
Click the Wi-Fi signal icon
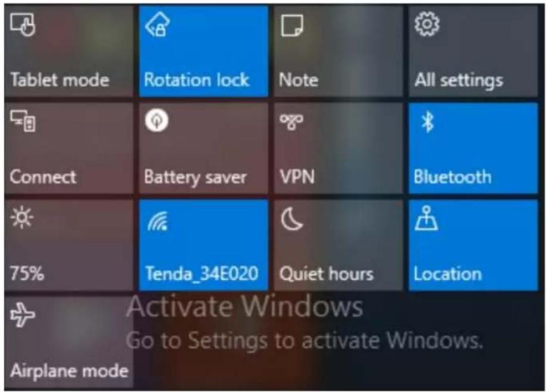(158, 221)
